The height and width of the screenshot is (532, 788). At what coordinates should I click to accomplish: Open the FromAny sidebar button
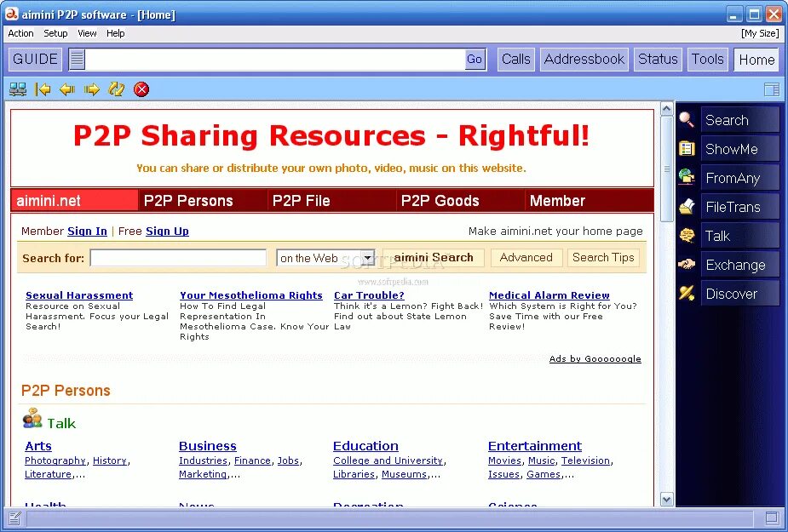pyautogui.click(x=740, y=178)
